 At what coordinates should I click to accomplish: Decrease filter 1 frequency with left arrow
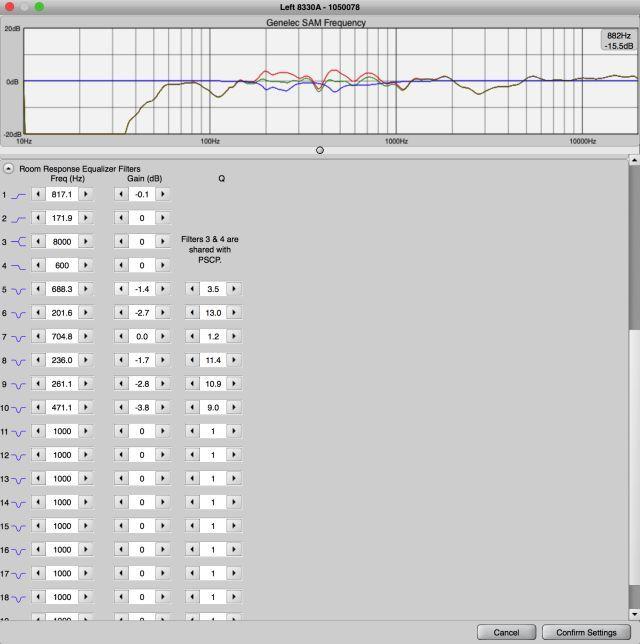[x=38, y=194]
